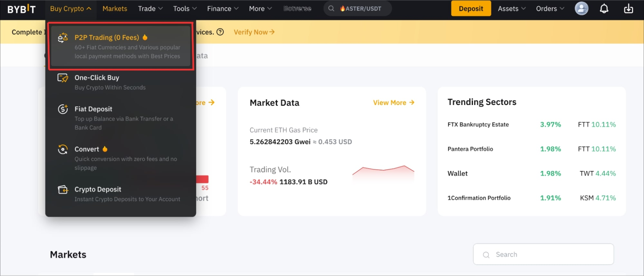
Task: Click the 5.262842203 Gwei gas price
Action: point(280,142)
